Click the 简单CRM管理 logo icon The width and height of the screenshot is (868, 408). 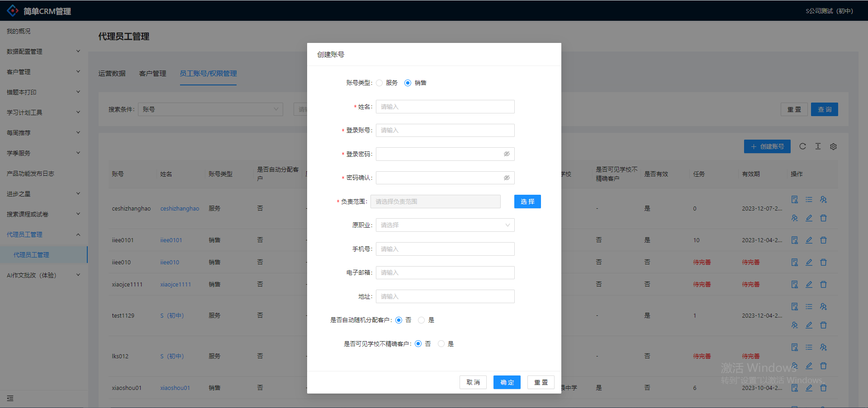pyautogui.click(x=13, y=11)
